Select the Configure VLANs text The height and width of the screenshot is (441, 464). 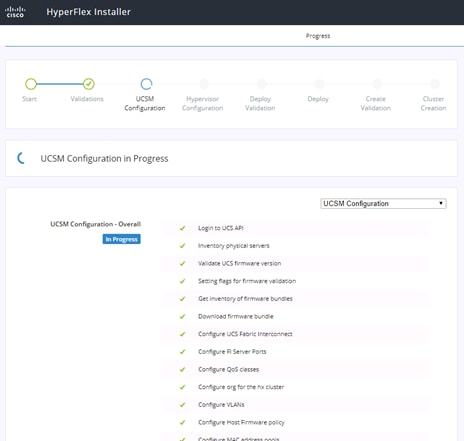tap(221, 405)
